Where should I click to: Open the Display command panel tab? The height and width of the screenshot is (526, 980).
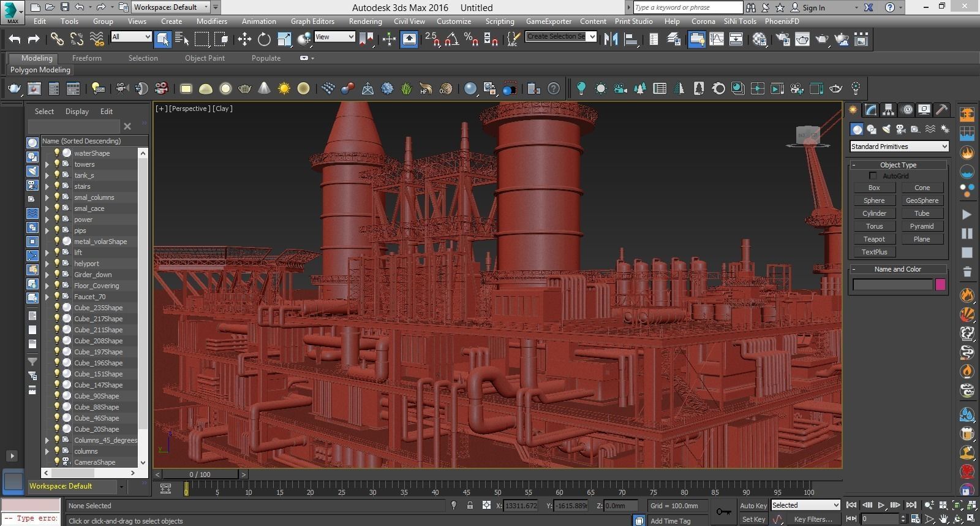pos(924,110)
